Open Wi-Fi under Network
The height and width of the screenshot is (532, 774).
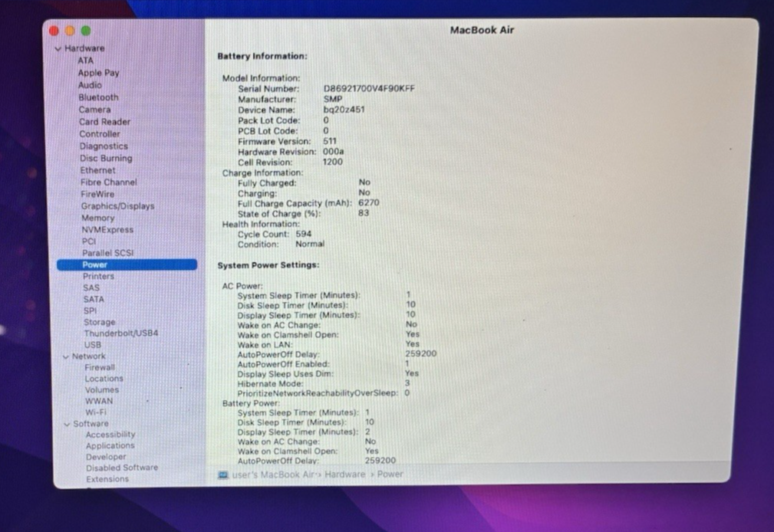[x=96, y=412]
